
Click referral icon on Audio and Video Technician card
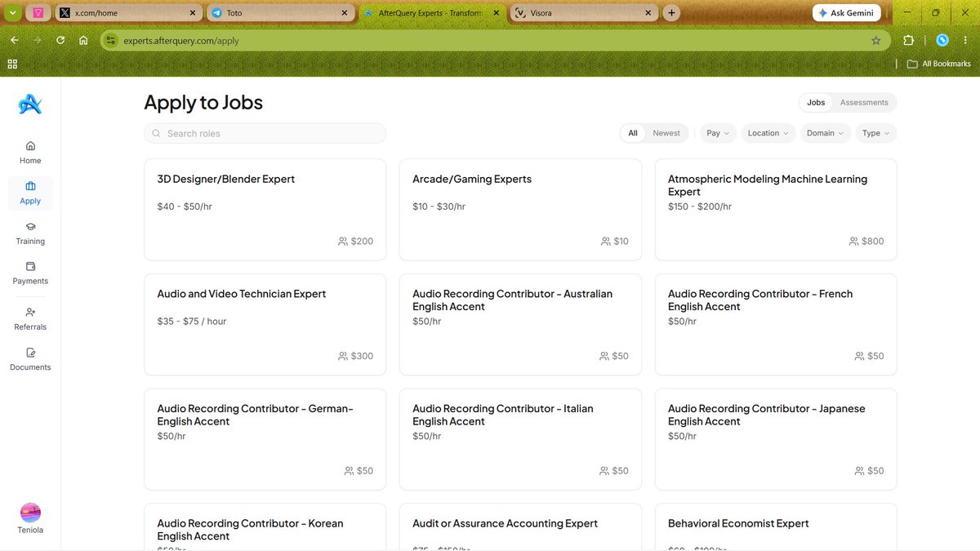(x=343, y=356)
